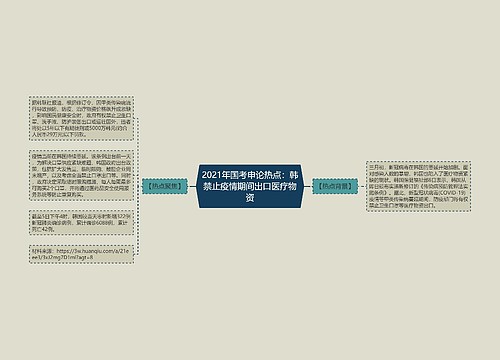Click the note beginning 截至5日下午4时
The width and height of the screenshot is (500, 360).
tap(81, 223)
